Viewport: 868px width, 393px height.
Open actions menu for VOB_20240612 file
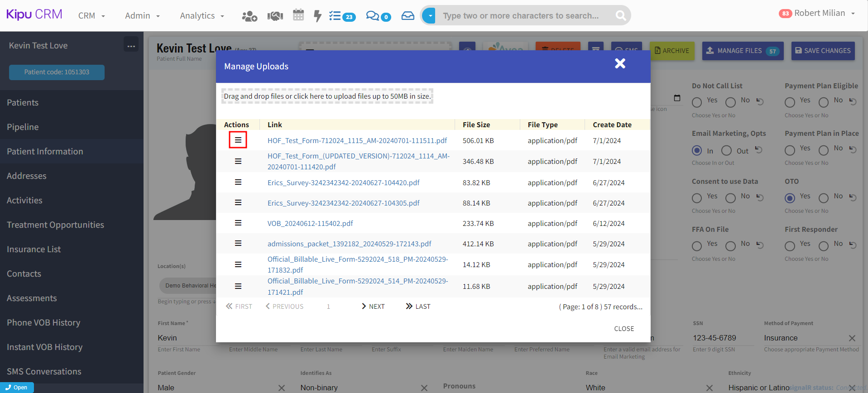238,223
